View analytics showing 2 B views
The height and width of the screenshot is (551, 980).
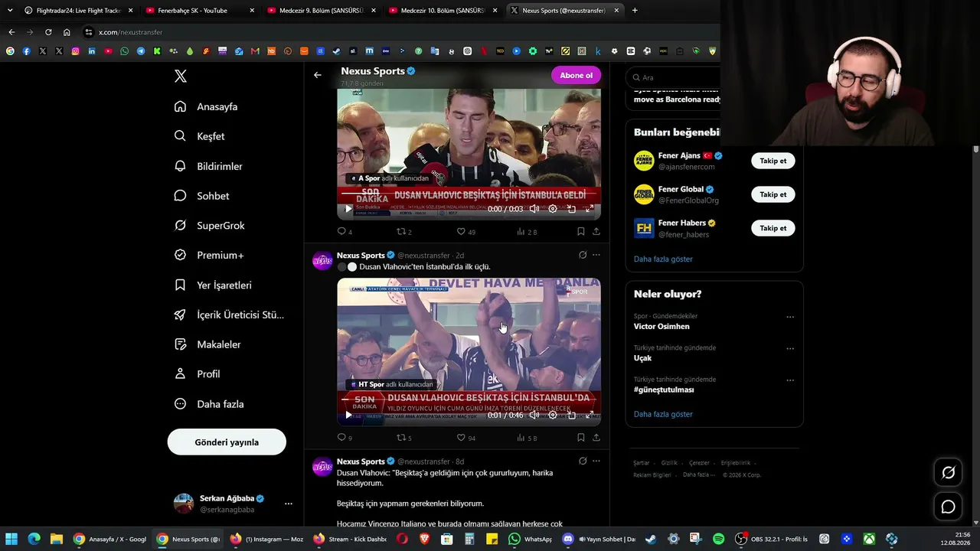pyautogui.click(x=527, y=231)
